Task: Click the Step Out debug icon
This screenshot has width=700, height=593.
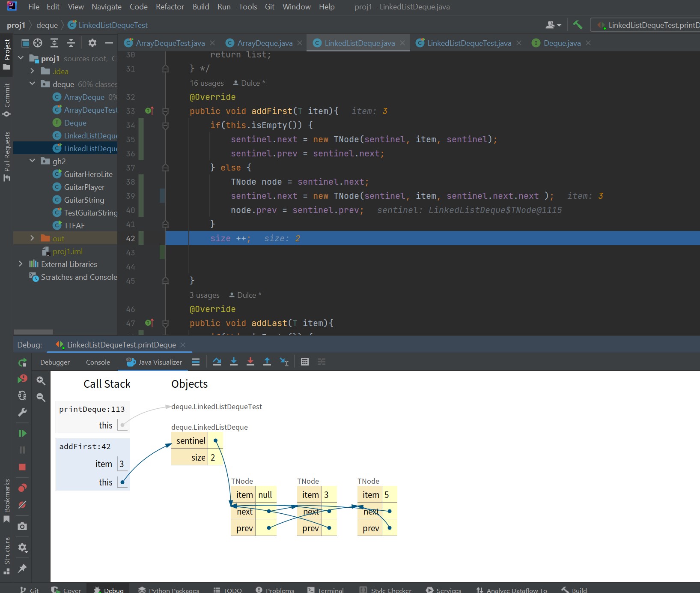Action: click(x=267, y=362)
